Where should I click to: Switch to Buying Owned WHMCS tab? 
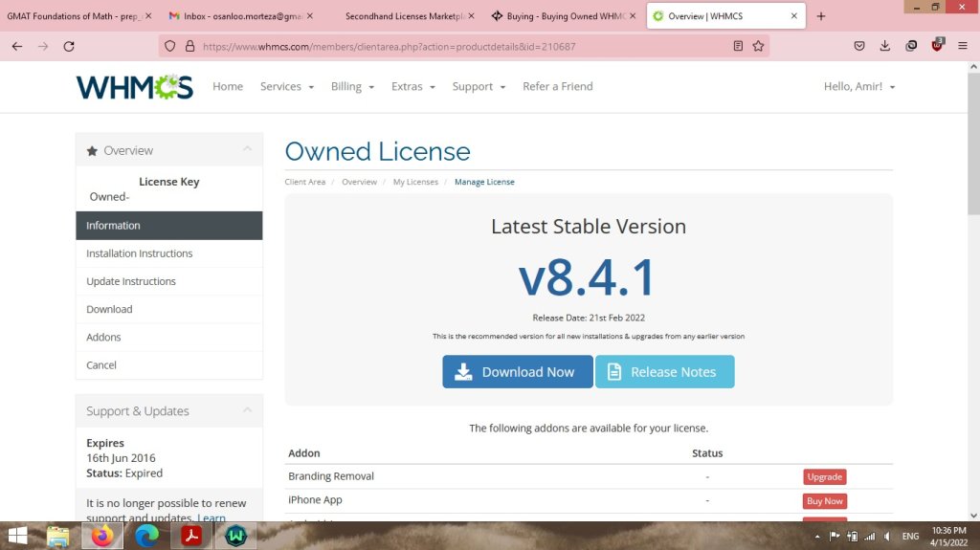pyautogui.click(x=565, y=16)
